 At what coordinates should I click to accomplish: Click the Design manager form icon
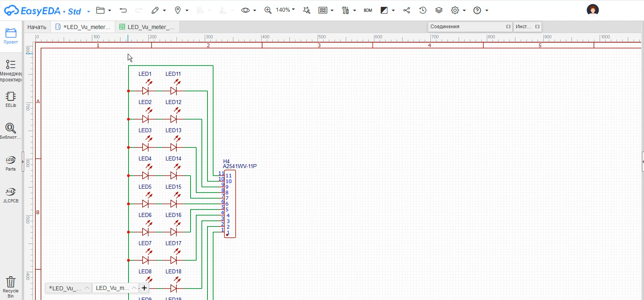(323, 10)
